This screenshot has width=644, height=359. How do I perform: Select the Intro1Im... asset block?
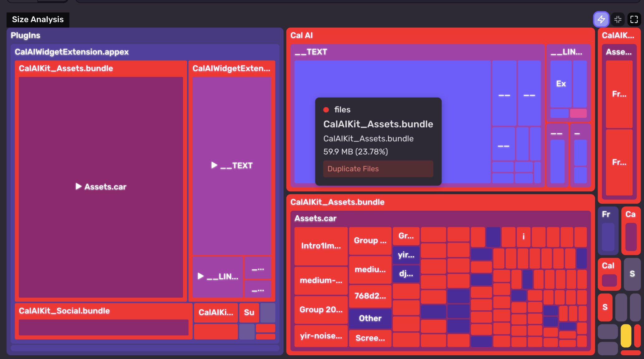[x=321, y=246]
